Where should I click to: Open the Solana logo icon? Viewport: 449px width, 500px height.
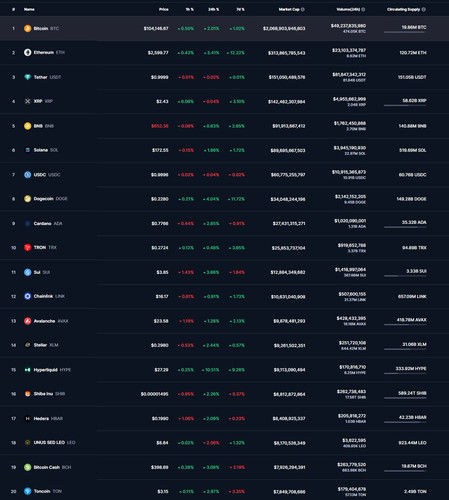pyautogui.click(x=28, y=150)
